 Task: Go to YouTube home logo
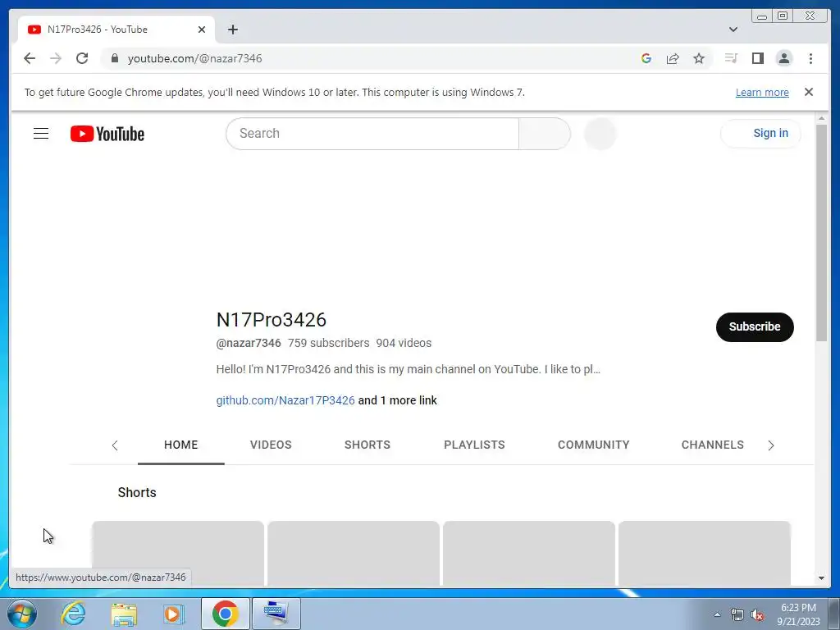click(107, 134)
